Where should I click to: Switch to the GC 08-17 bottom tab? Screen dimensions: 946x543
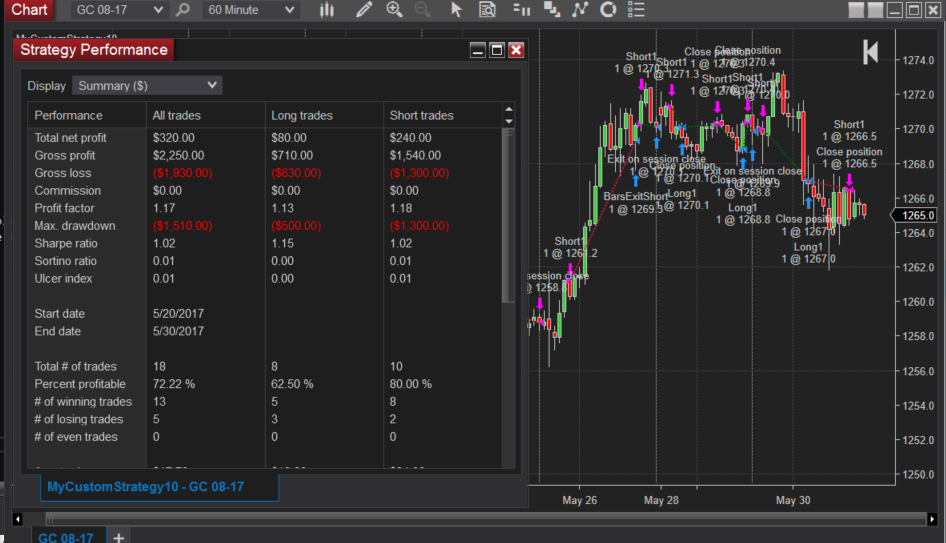click(x=65, y=537)
